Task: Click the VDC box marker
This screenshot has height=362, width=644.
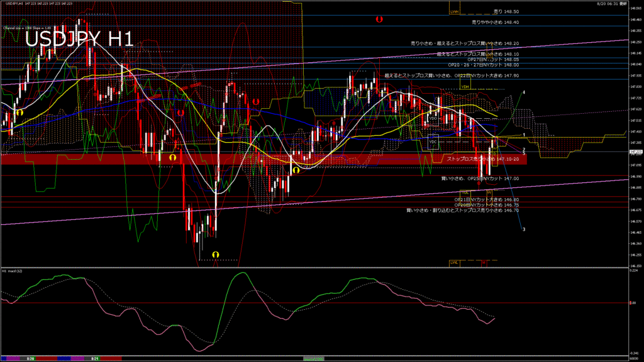Action: [x=432, y=142]
